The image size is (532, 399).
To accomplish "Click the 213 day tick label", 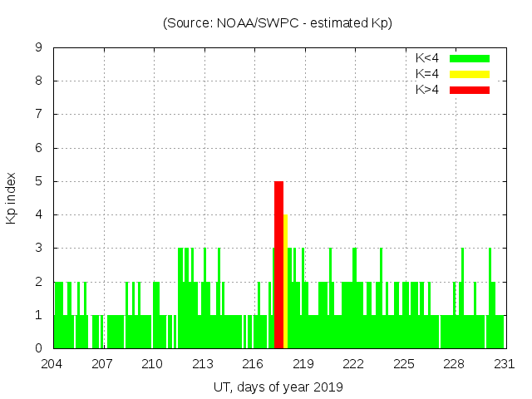I will (203, 364).
